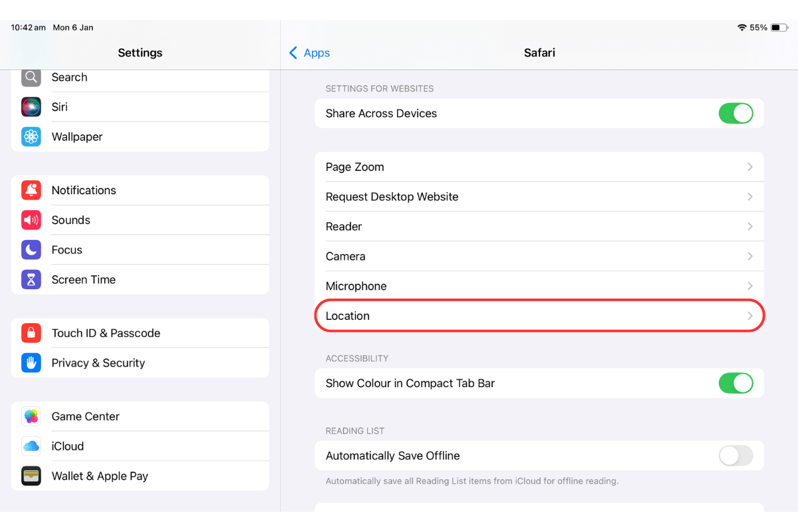The height and width of the screenshot is (532, 798).
Task: Open iCloud using its cloud icon
Action: [31, 446]
